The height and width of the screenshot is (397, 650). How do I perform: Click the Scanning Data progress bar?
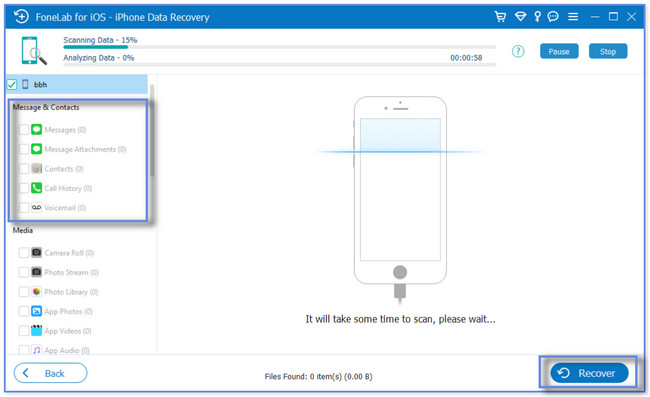point(279,47)
